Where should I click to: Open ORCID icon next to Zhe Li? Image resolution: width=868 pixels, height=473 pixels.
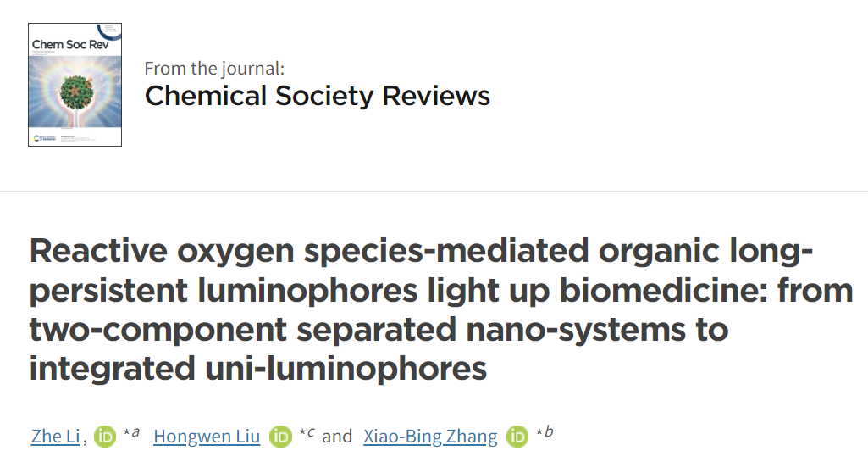[105, 437]
